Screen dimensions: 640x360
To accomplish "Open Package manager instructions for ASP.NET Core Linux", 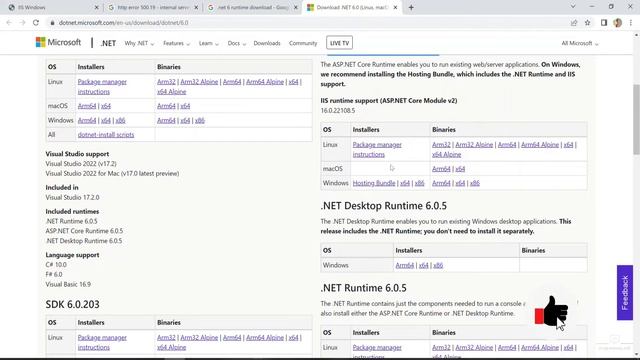I will (377, 149).
